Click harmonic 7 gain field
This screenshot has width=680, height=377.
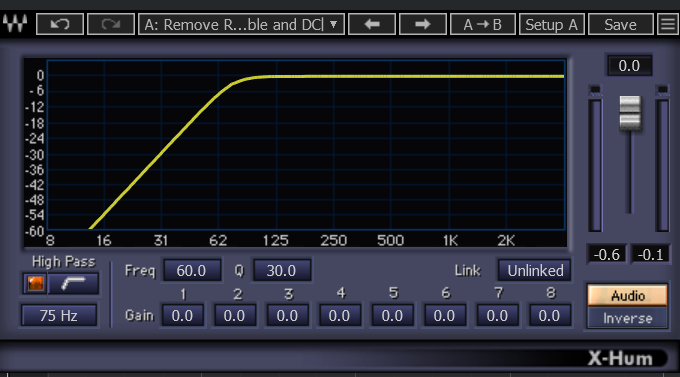click(497, 315)
